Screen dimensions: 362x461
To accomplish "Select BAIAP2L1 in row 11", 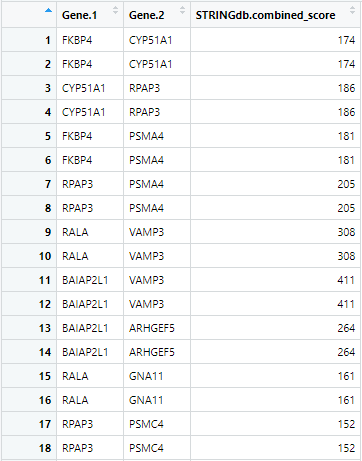I will [x=85, y=280].
